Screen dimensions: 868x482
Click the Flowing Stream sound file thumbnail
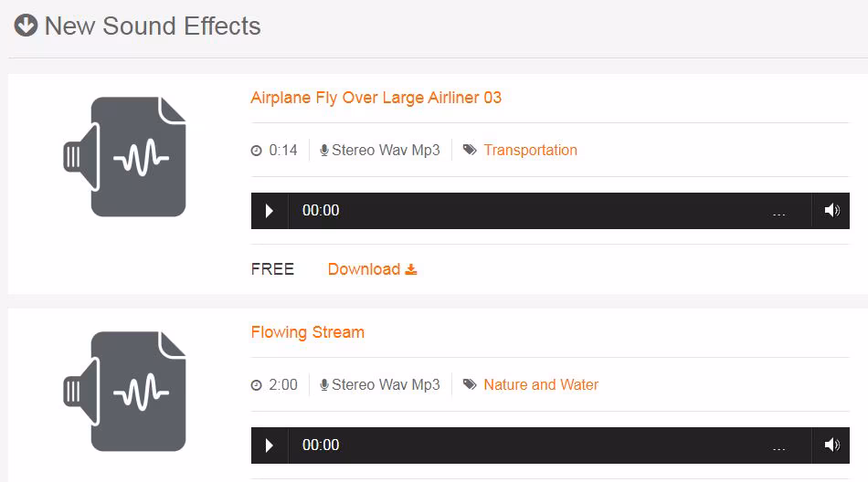point(125,392)
